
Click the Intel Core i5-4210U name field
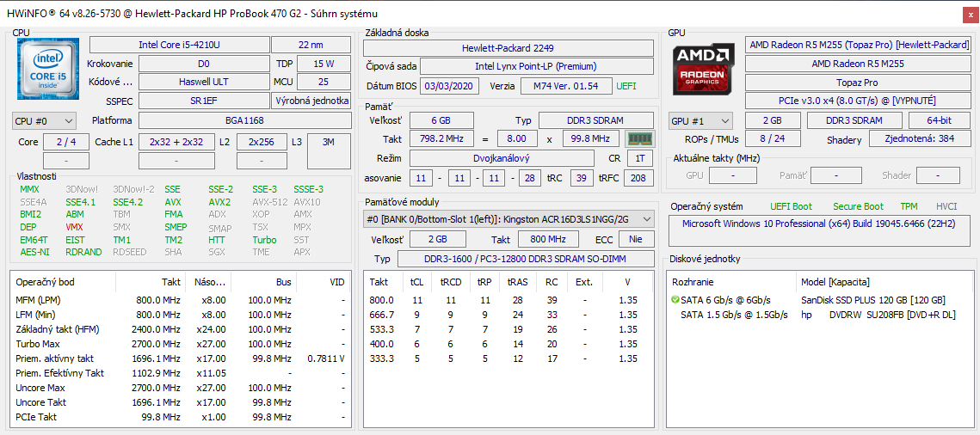click(178, 45)
